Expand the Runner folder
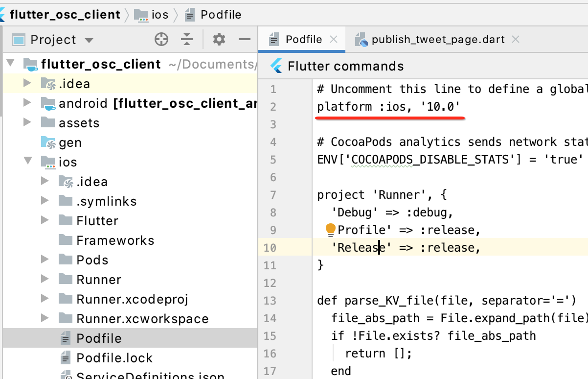The height and width of the screenshot is (379, 588). [45, 279]
